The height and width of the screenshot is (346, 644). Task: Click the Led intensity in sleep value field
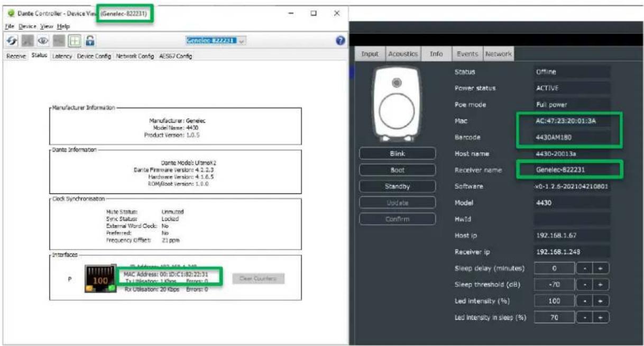coord(554,317)
